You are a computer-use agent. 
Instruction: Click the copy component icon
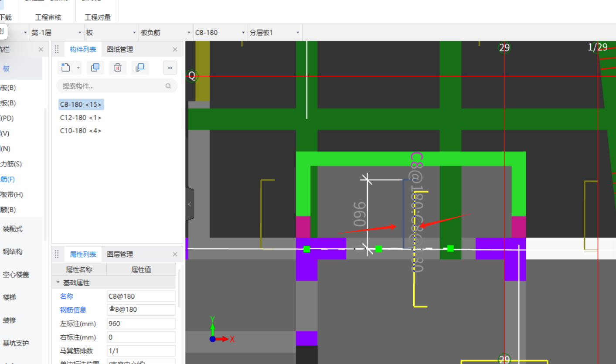[x=95, y=68]
